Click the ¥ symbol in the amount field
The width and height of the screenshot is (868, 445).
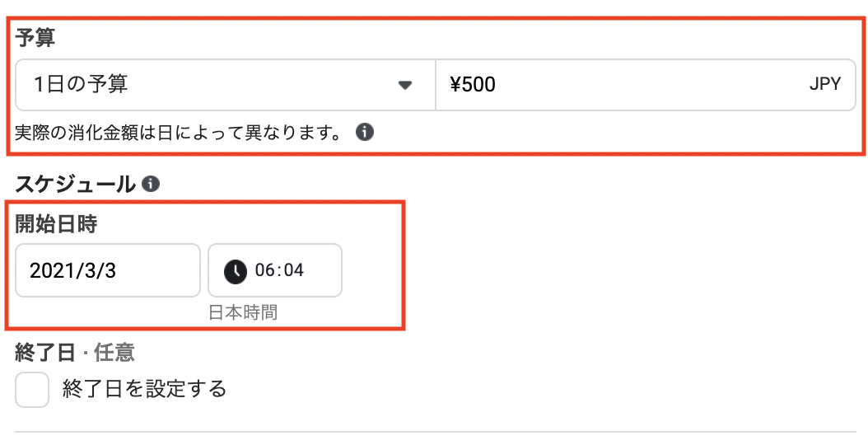[x=455, y=84]
